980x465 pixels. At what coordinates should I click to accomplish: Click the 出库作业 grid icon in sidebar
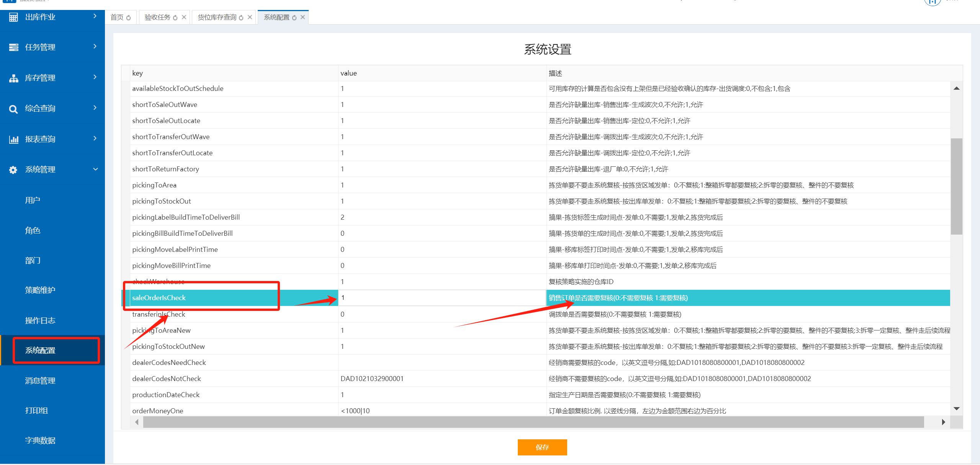coord(13,17)
